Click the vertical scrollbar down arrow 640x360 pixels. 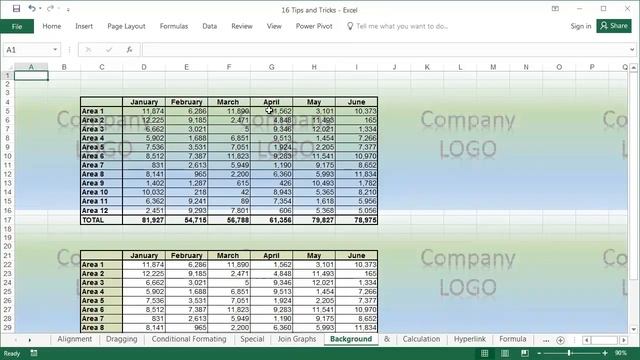point(633,329)
